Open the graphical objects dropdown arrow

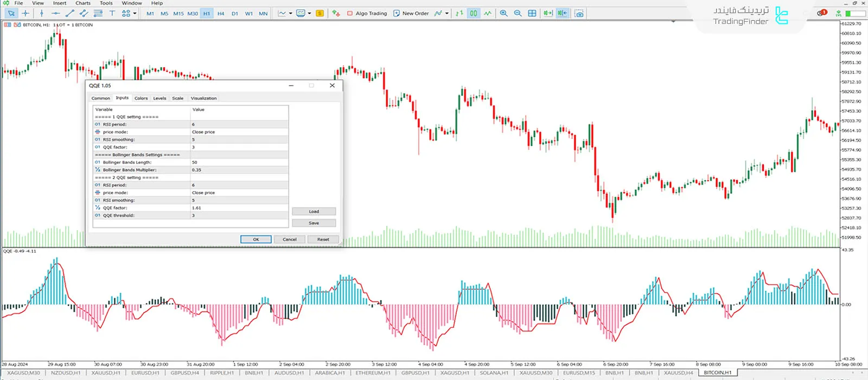133,13
